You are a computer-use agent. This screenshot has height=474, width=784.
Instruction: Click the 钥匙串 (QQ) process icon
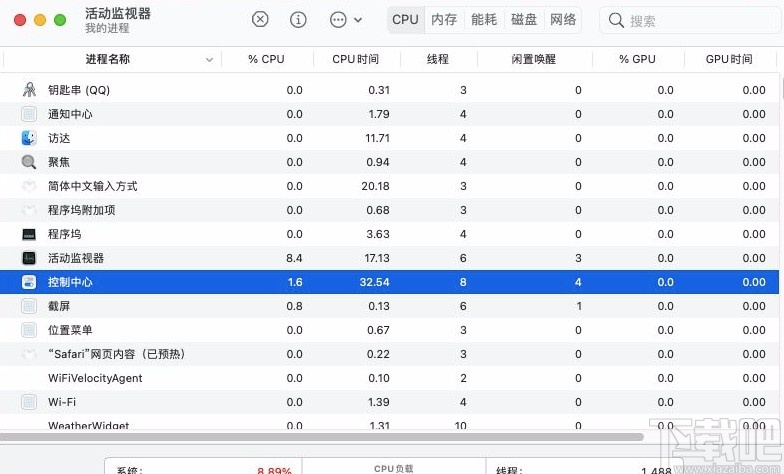pyautogui.click(x=29, y=90)
